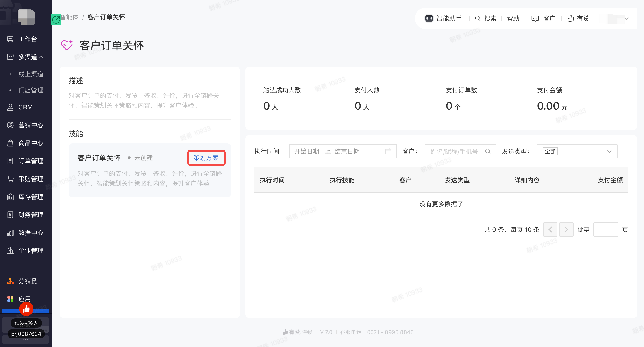Click the search icon in customer field
Viewport: 644px width, 347px height.
[x=487, y=151]
